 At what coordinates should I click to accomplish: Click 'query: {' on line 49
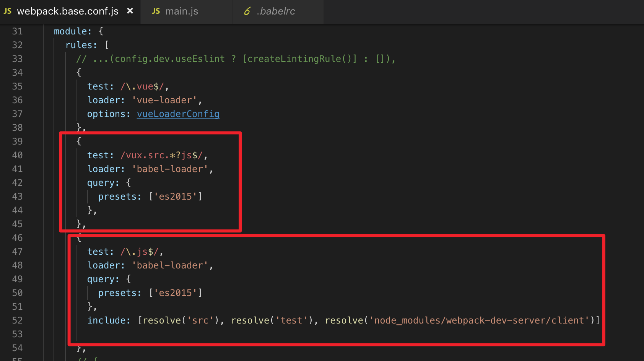(109, 279)
